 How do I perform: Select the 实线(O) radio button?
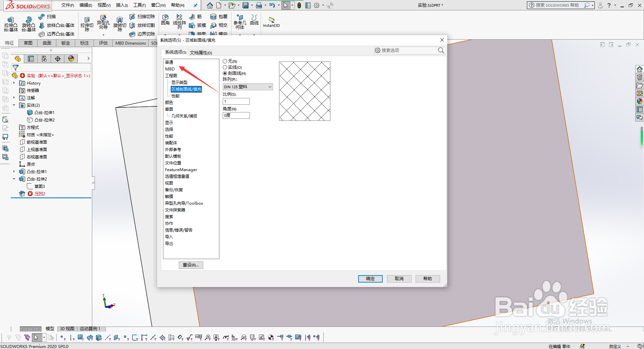tap(225, 67)
